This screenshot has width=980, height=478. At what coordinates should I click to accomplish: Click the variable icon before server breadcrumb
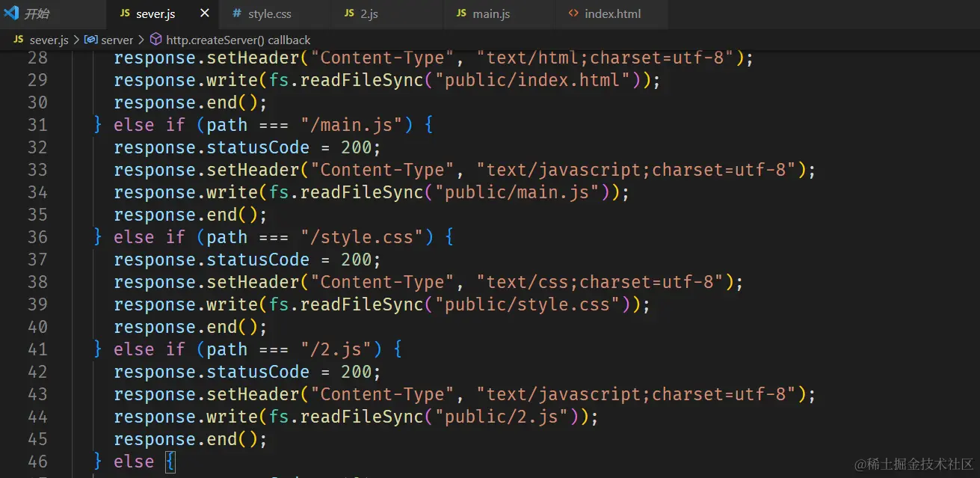point(90,40)
